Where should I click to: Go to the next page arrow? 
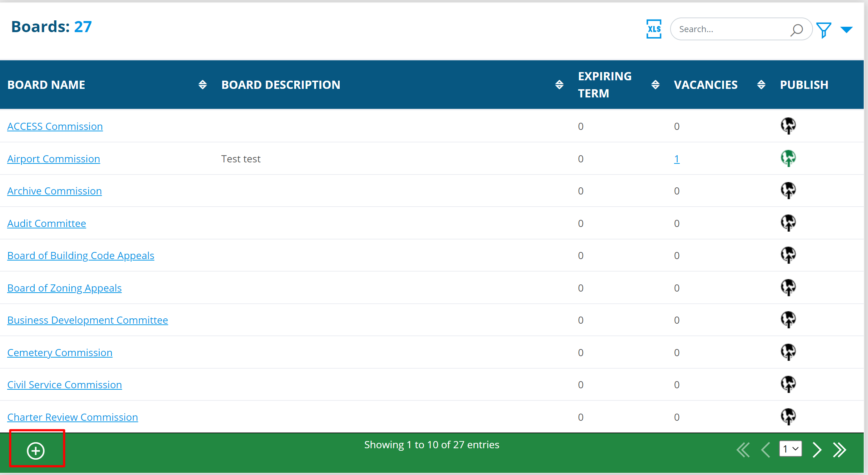point(817,449)
